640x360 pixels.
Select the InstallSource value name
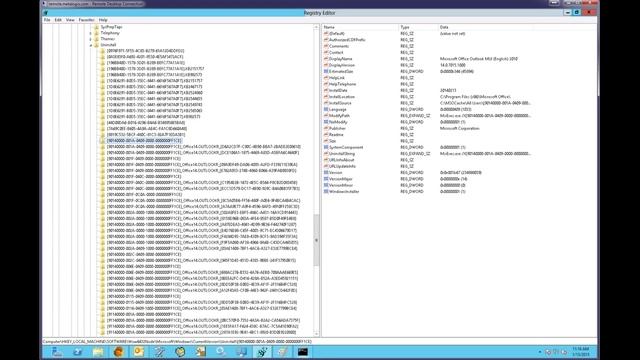[340, 103]
